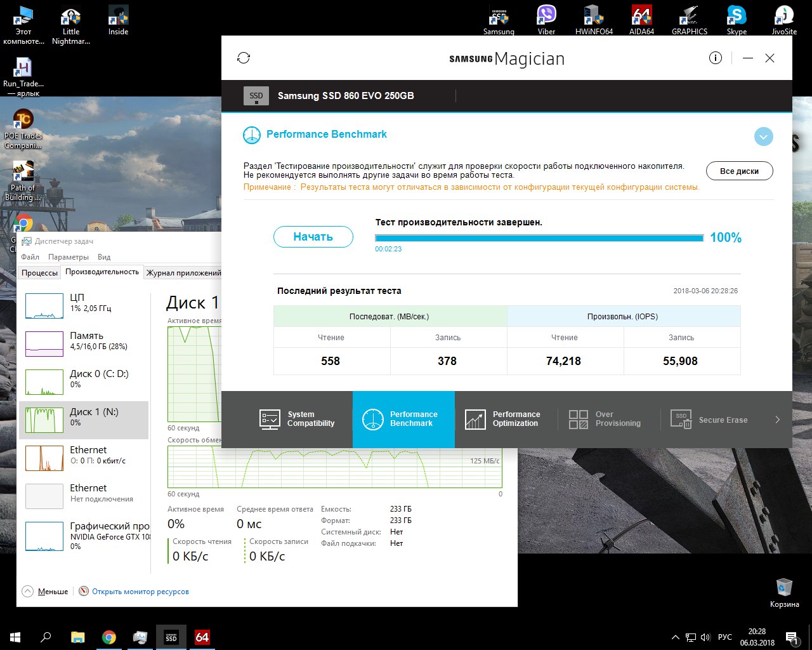Open the info icon in Magician header
Image resolution: width=812 pixels, height=650 pixels.
click(715, 58)
